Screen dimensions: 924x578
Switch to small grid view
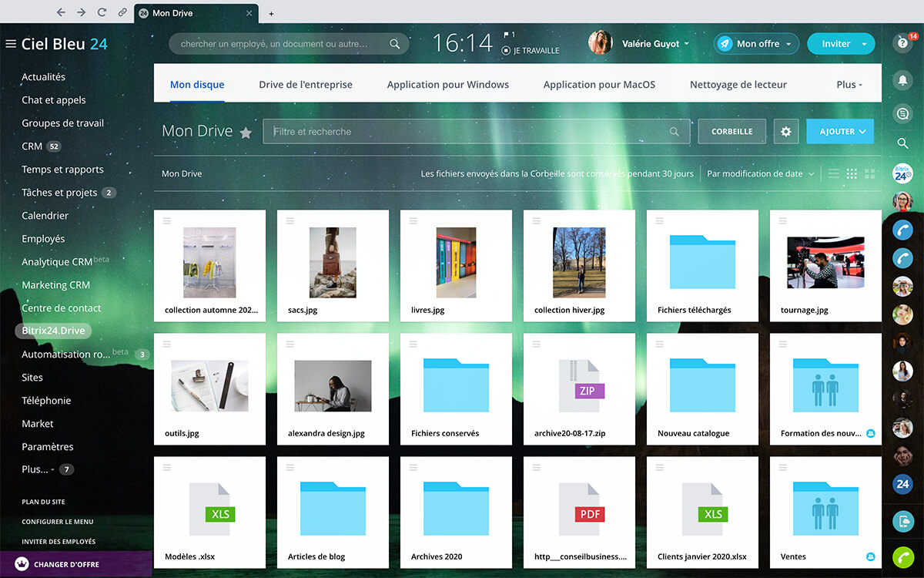[852, 174]
